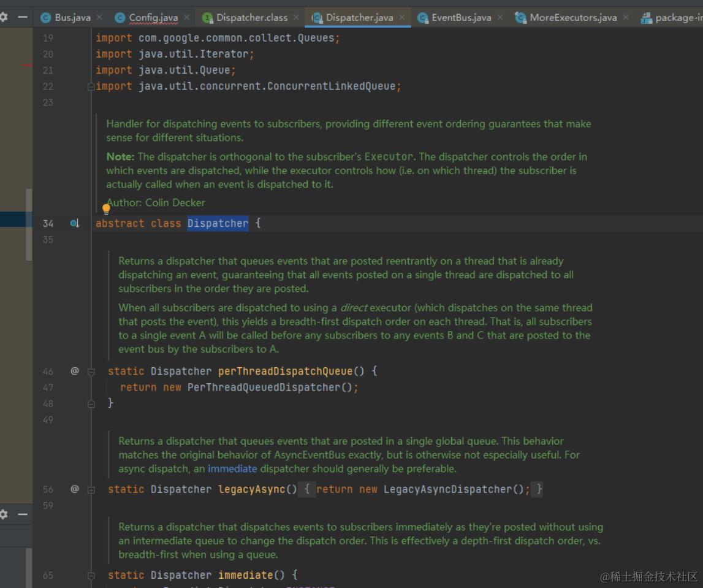Open the Bus.java editor tab
The height and width of the screenshot is (588, 703).
pos(72,18)
